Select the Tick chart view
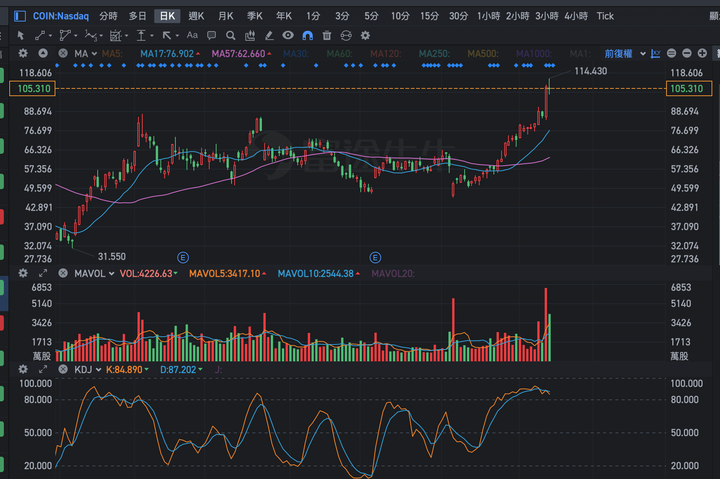720x479 pixels. (605, 16)
